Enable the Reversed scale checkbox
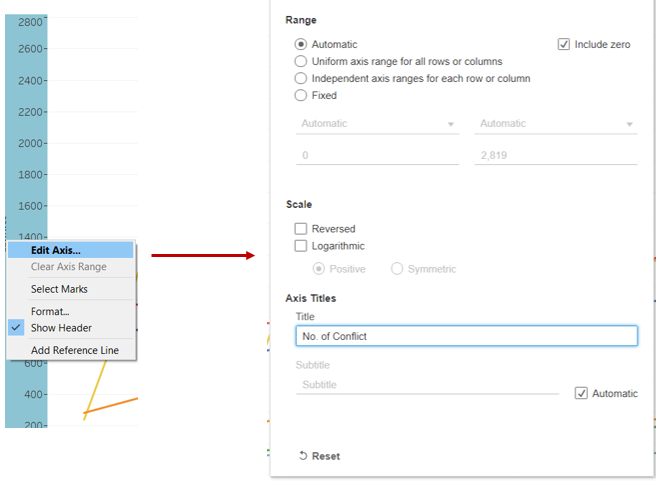659x481 pixels. click(301, 229)
